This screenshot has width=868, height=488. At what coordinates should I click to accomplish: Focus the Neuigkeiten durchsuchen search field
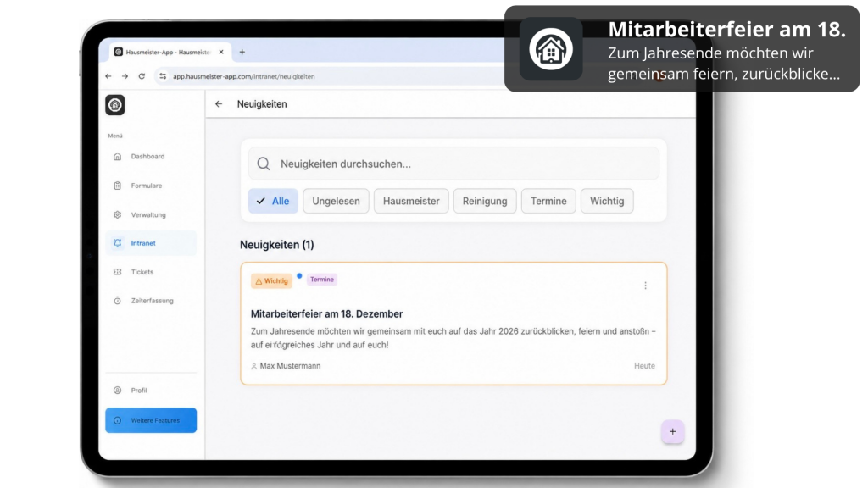tap(453, 164)
